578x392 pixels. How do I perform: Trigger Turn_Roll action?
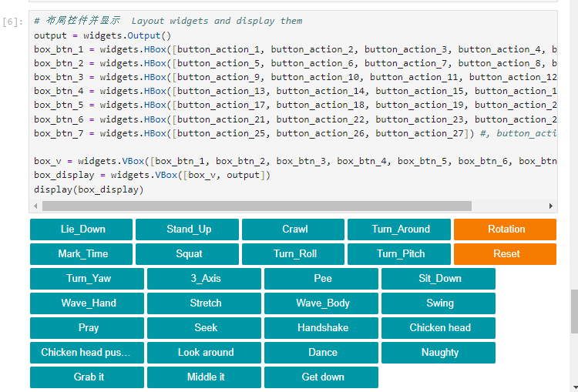293,254
